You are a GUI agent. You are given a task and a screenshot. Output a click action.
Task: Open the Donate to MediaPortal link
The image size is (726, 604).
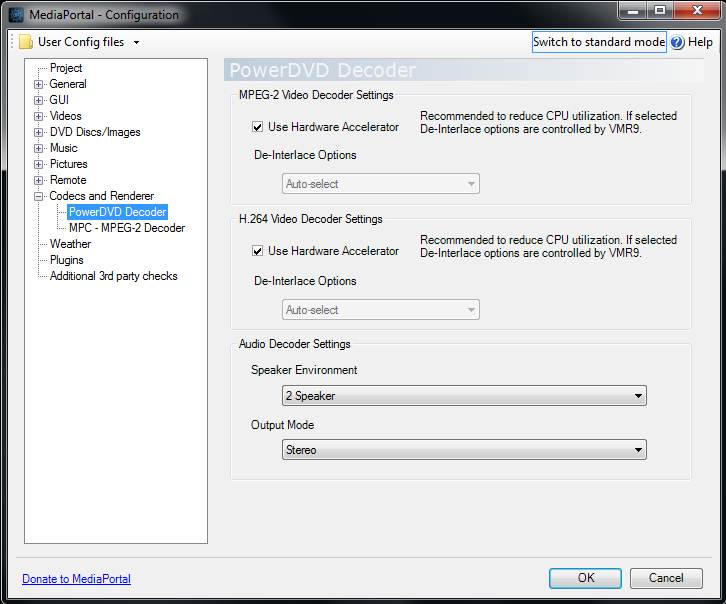click(76, 579)
